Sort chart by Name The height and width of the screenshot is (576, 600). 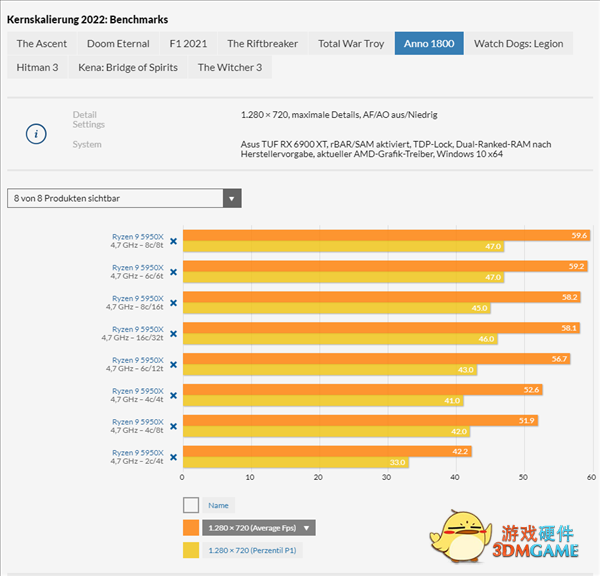218,506
